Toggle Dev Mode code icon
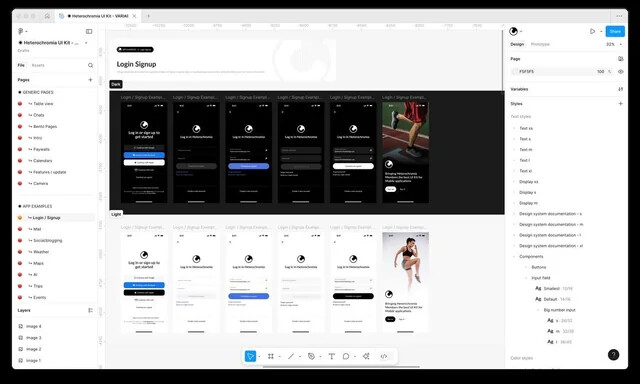Screen dimensions: 640x384 tap(384, 356)
